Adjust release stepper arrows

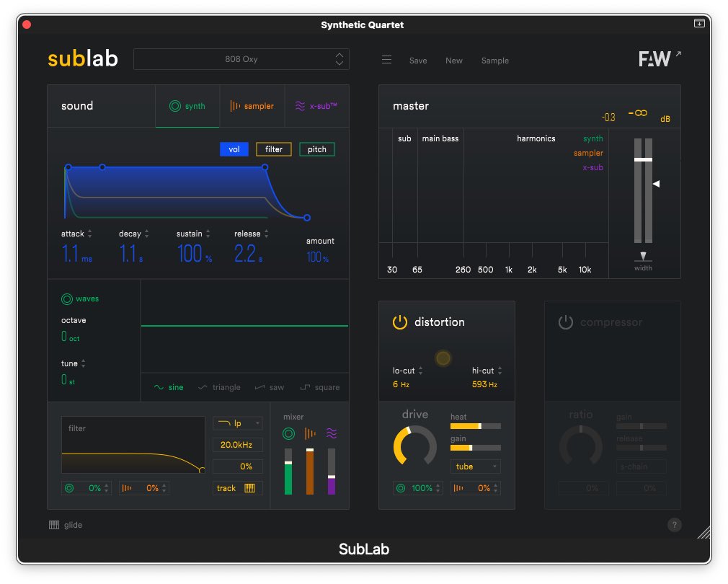[266, 234]
